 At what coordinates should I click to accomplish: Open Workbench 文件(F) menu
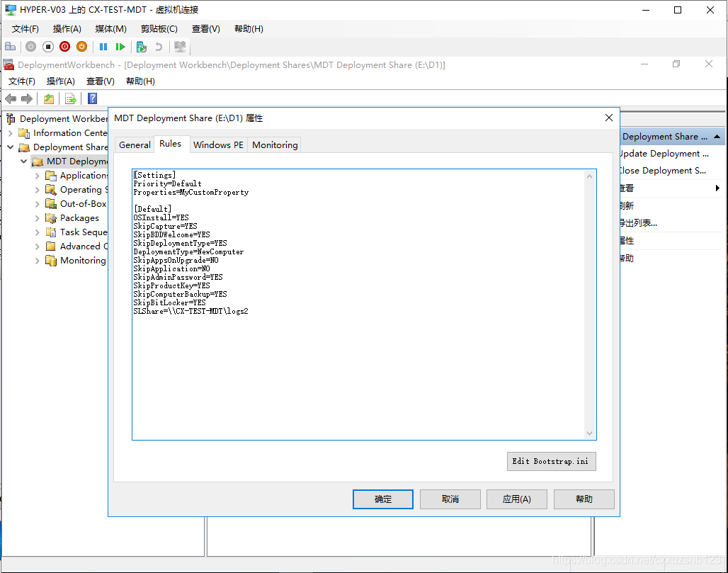click(22, 81)
